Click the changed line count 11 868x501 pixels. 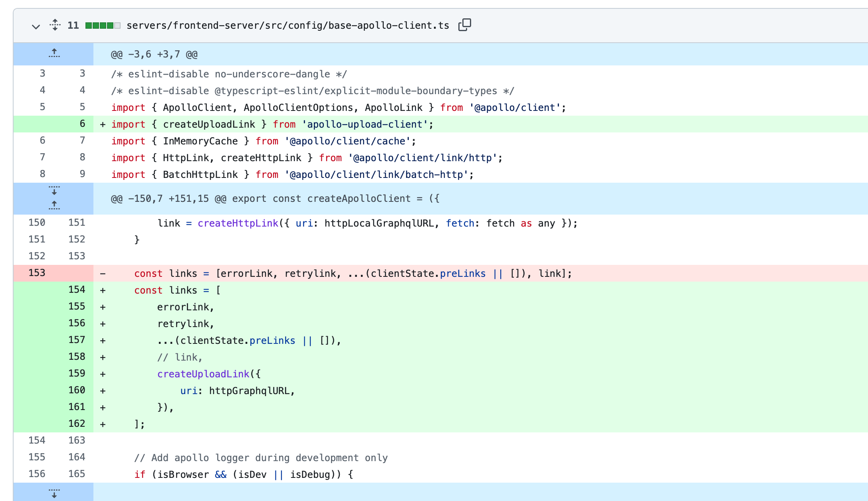point(73,26)
